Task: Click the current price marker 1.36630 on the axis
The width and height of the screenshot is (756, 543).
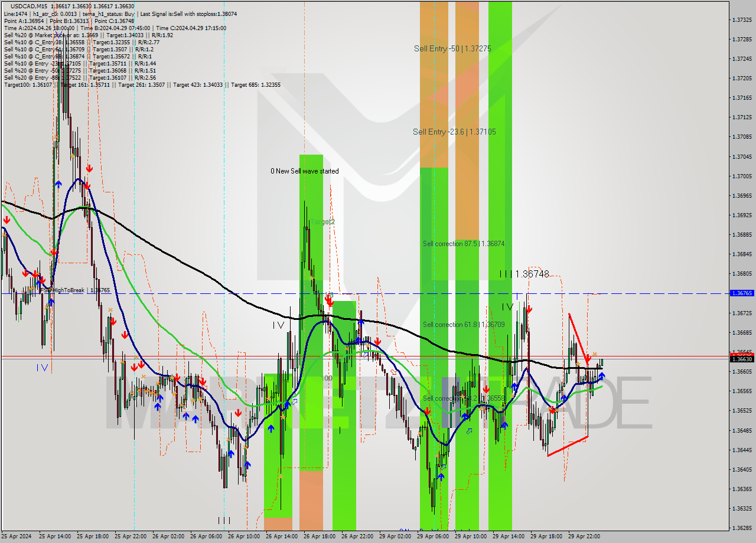Action: tap(742, 359)
